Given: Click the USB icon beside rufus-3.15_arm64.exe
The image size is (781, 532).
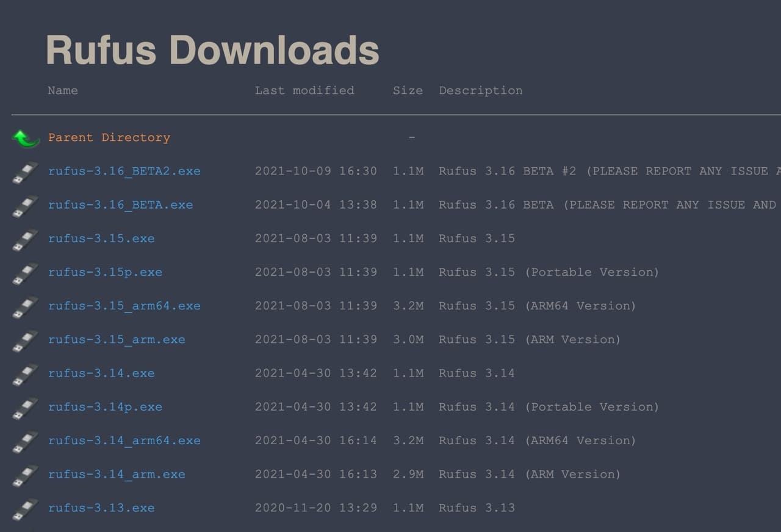Looking at the screenshot, I should [x=25, y=307].
